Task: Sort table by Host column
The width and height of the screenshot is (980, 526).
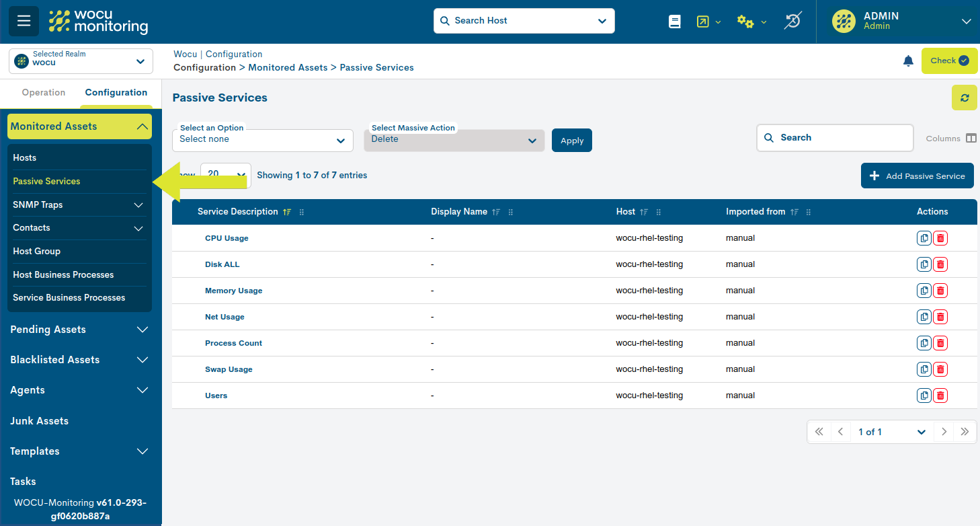Action: (x=643, y=211)
